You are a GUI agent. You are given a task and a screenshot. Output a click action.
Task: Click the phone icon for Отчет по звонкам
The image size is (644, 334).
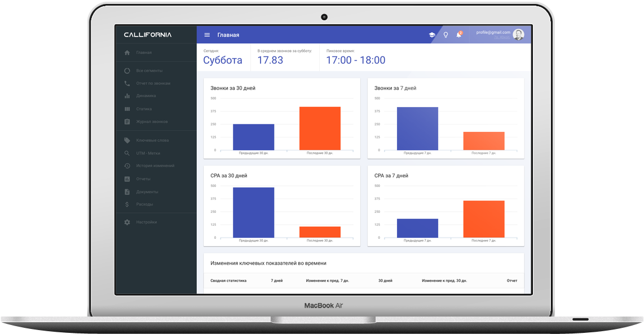point(127,83)
